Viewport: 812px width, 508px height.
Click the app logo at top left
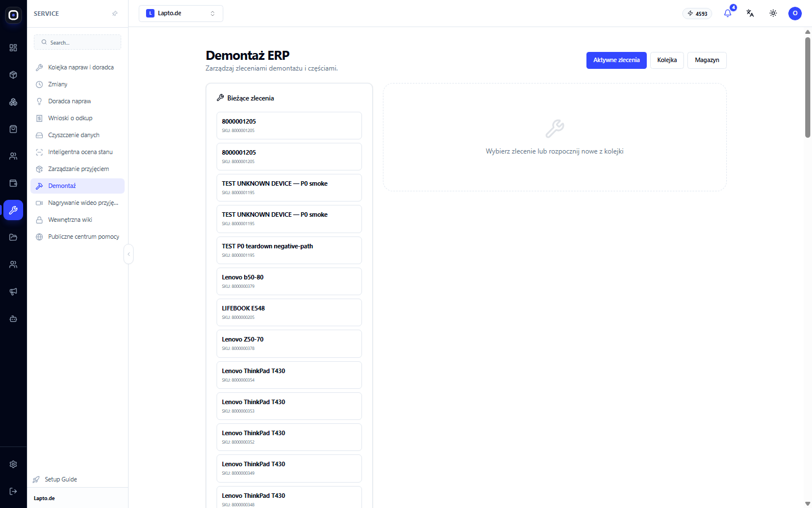tap(14, 15)
